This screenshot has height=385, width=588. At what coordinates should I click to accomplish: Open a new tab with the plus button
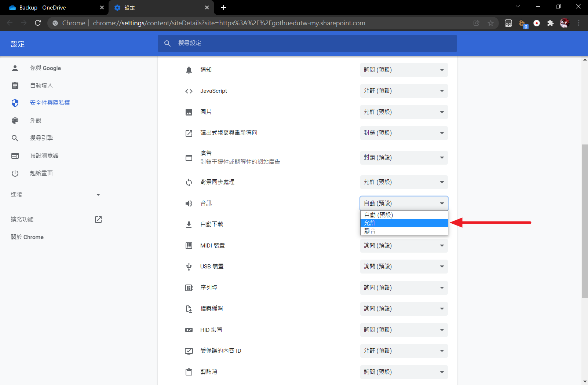pyautogui.click(x=224, y=8)
